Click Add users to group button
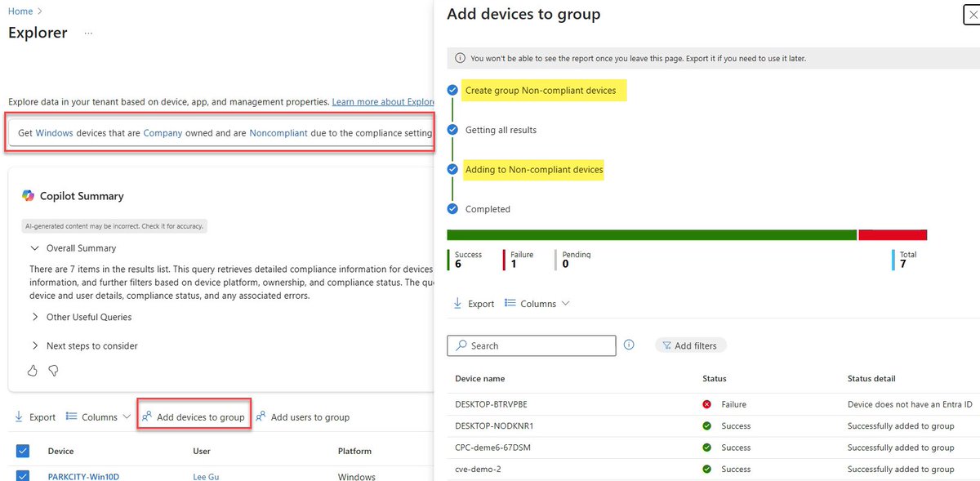Viewport: 980px width, 481px height. pyautogui.click(x=303, y=417)
